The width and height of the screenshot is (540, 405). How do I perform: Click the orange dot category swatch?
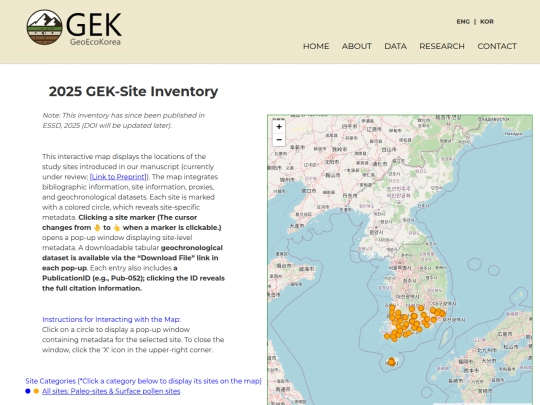pyautogui.click(x=36, y=391)
